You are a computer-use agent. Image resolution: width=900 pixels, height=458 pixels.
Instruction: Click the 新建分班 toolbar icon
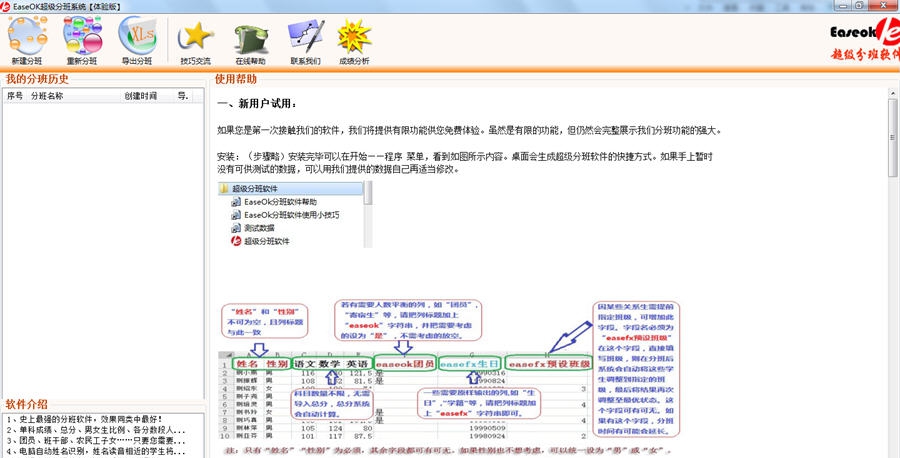point(27,40)
